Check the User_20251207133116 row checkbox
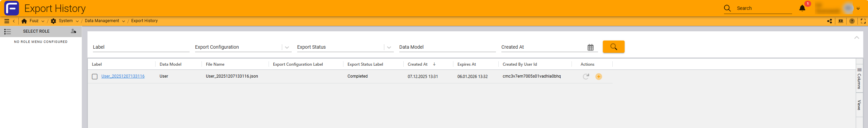Image resolution: width=868 pixels, height=128 pixels. (x=95, y=77)
